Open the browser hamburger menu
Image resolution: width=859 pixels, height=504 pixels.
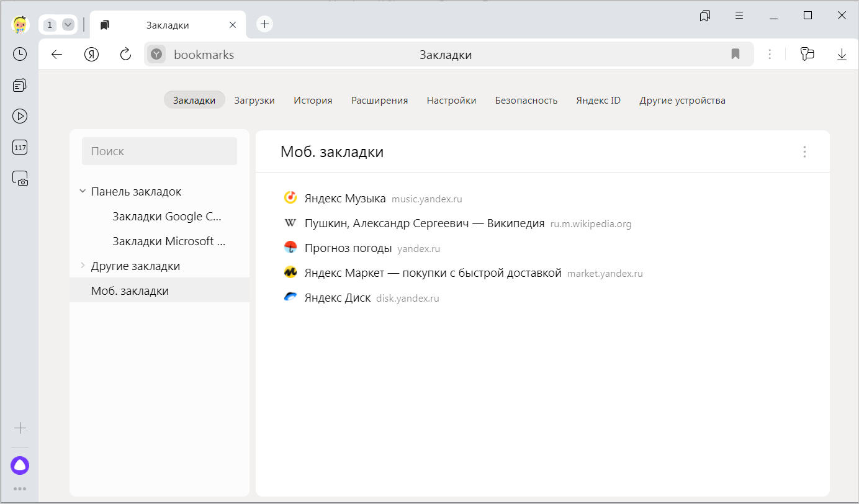(739, 16)
